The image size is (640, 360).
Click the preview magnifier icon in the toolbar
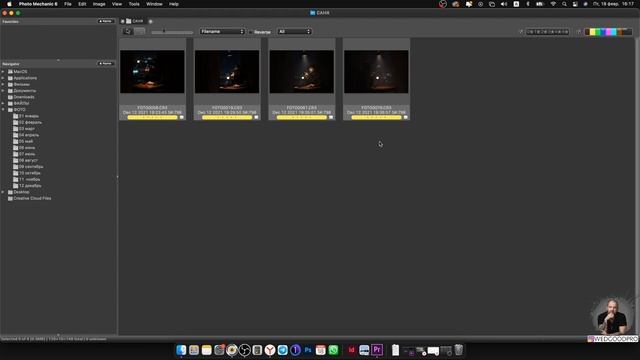128,31
